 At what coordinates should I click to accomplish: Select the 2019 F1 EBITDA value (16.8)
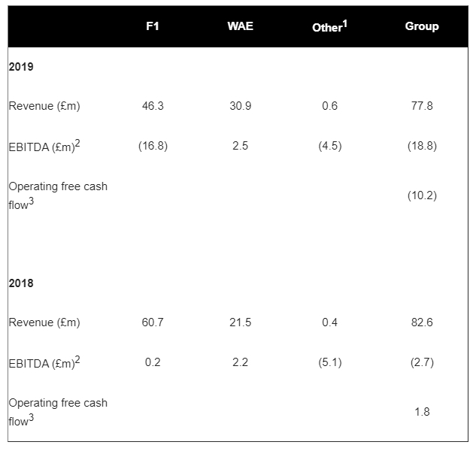tap(153, 146)
